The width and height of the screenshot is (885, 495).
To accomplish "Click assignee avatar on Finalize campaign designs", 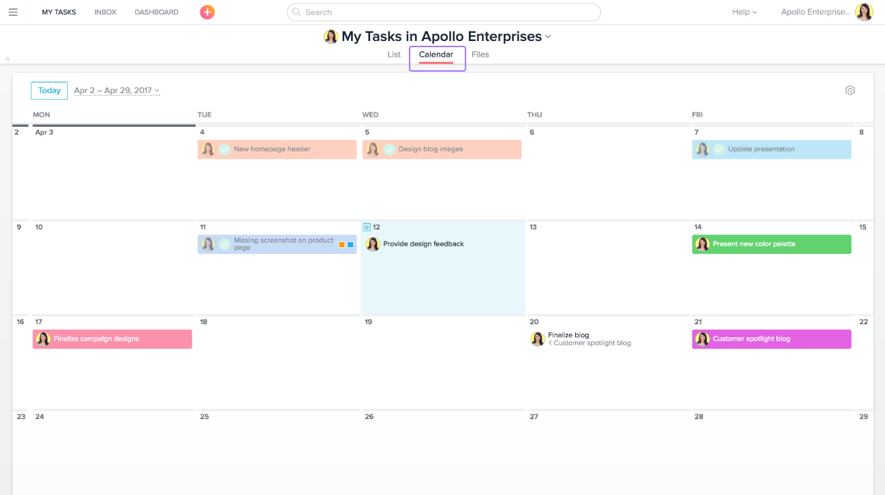I will [43, 339].
